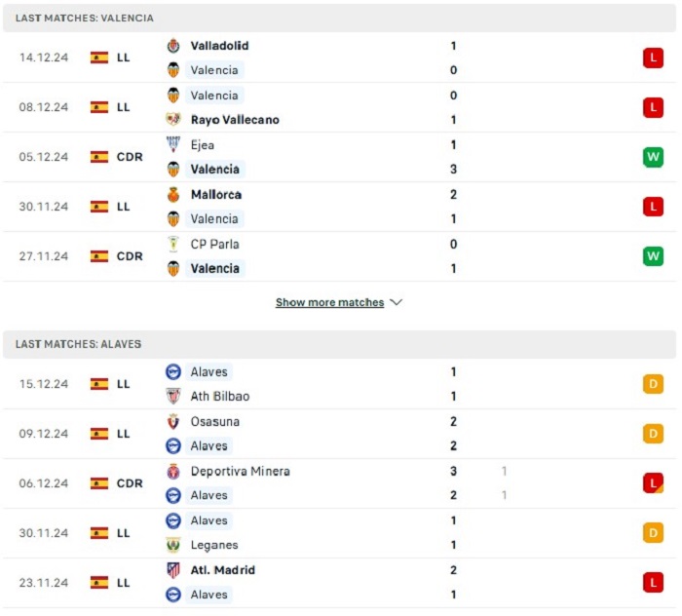Click the green W badge for Ejea match

tap(653, 157)
